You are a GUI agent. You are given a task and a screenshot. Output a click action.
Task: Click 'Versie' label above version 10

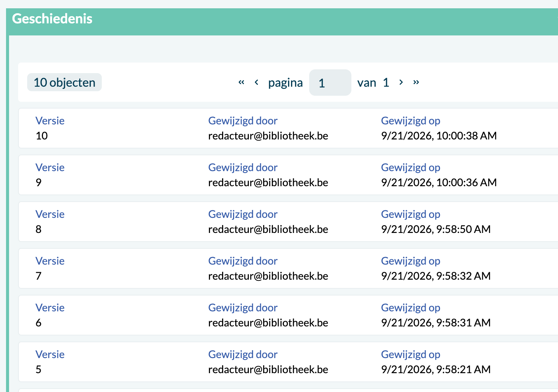click(50, 121)
